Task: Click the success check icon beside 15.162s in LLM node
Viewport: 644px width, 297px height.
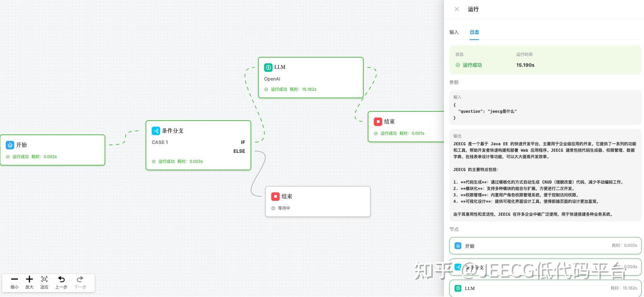Action: 266,89
